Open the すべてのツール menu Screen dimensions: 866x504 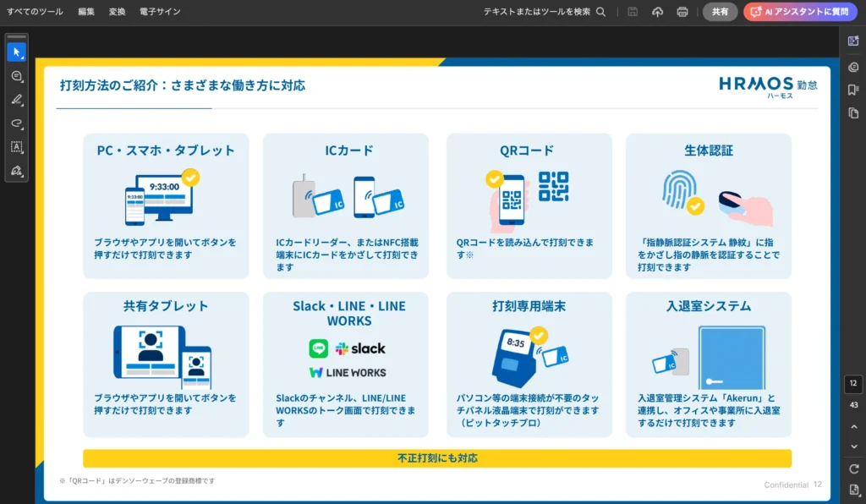click(x=35, y=12)
